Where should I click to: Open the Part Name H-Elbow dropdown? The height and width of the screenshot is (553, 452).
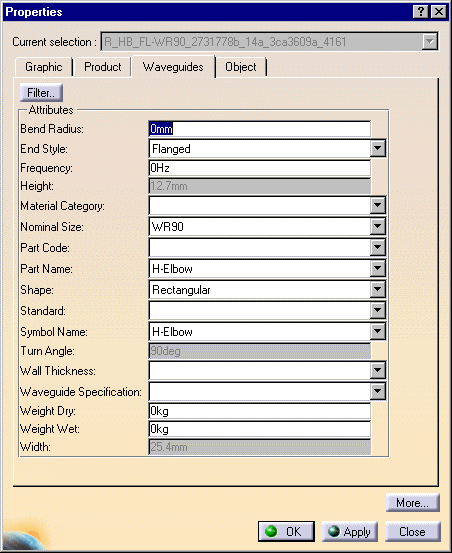(378, 269)
